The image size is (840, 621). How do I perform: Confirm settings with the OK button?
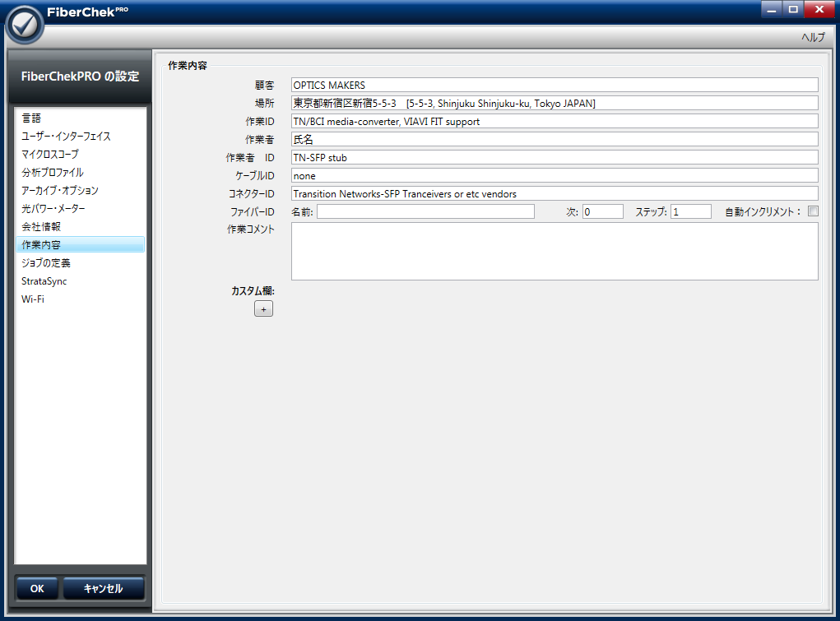(37, 588)
